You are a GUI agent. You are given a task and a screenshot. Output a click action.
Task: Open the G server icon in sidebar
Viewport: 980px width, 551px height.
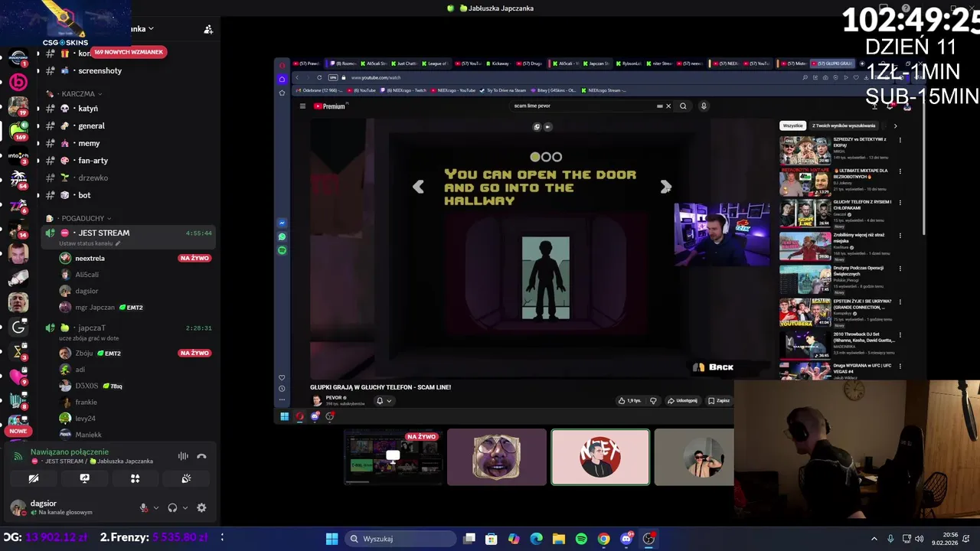pos(18,328)
